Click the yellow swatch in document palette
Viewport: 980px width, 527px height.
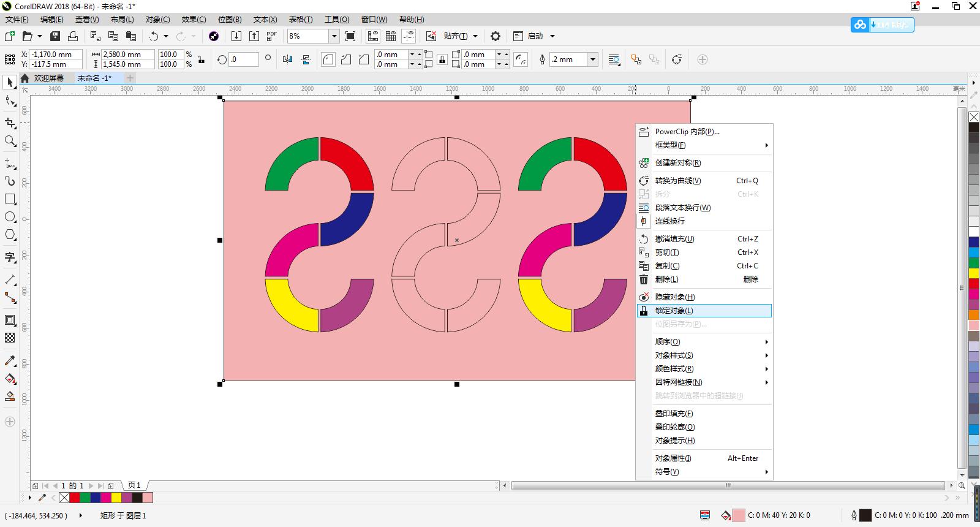coord(116,498)
